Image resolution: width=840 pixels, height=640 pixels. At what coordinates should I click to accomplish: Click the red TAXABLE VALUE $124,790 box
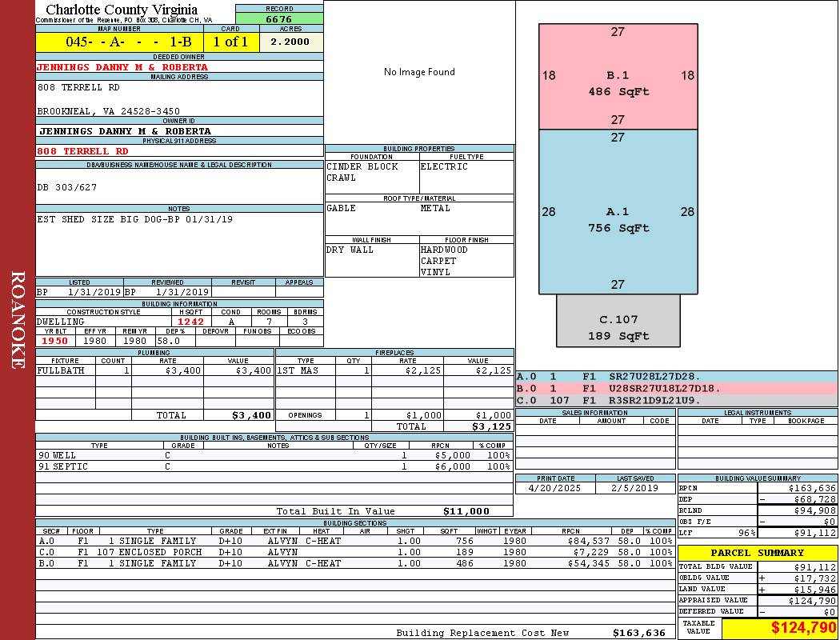tap(780, 628)
